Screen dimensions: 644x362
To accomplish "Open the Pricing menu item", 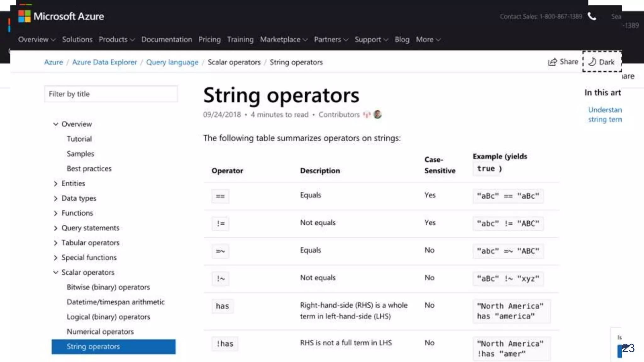I will [209, 40].
